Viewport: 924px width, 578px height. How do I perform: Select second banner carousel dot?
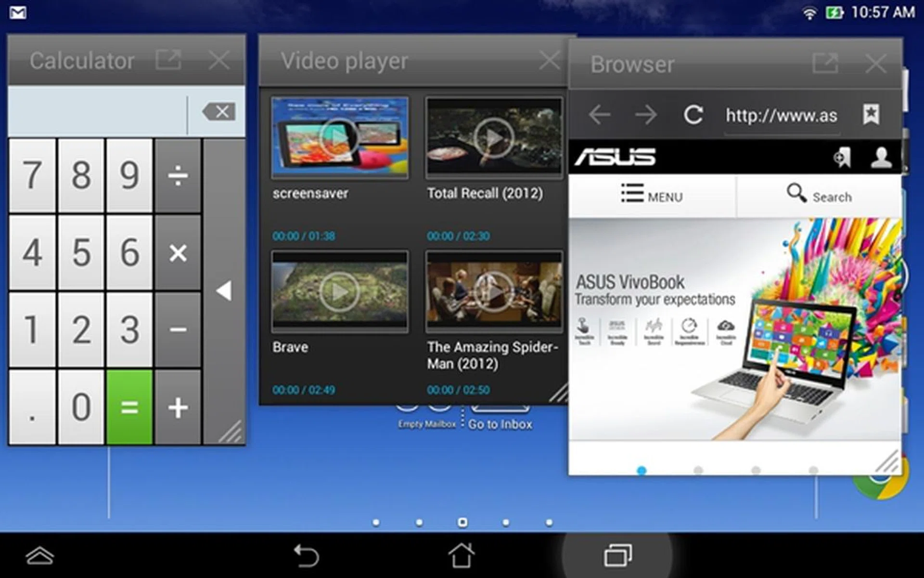pos(698,470)
